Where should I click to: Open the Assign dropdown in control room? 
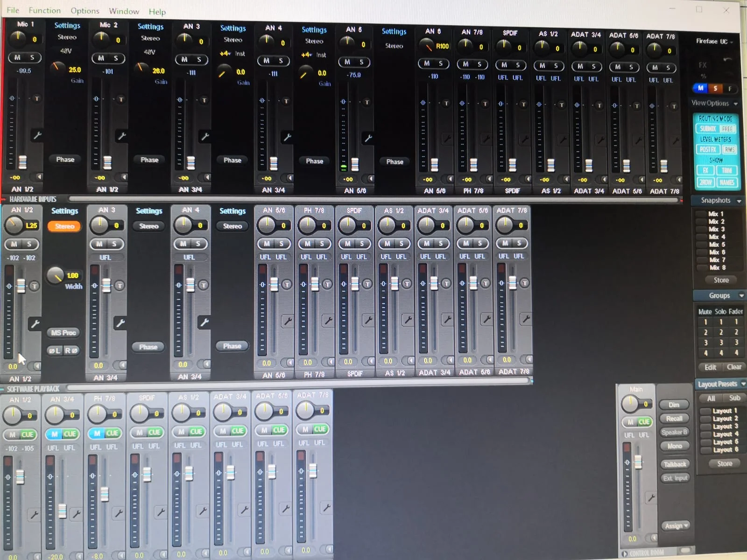click(676, 526)
